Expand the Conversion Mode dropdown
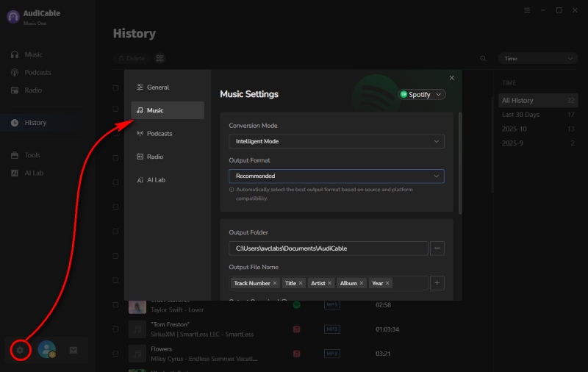Screen dimensions: 588x372 click(336, 141)
